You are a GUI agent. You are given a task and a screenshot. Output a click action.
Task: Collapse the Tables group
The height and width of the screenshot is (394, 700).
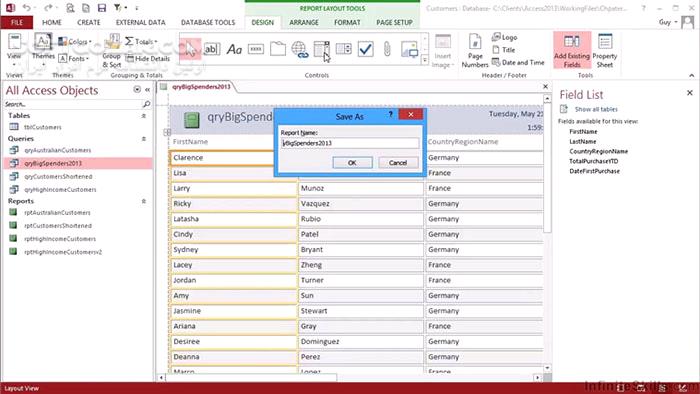point(144,116)
